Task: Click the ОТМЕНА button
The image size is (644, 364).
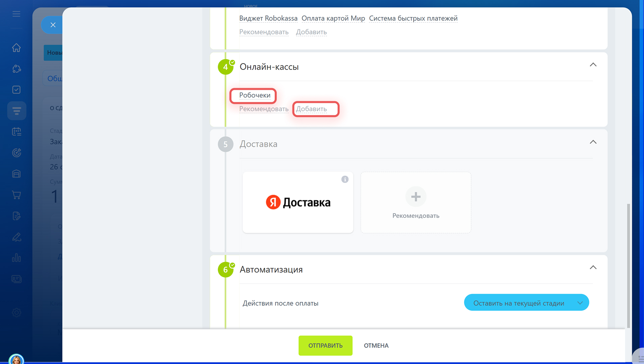Action: coord(376,346)
